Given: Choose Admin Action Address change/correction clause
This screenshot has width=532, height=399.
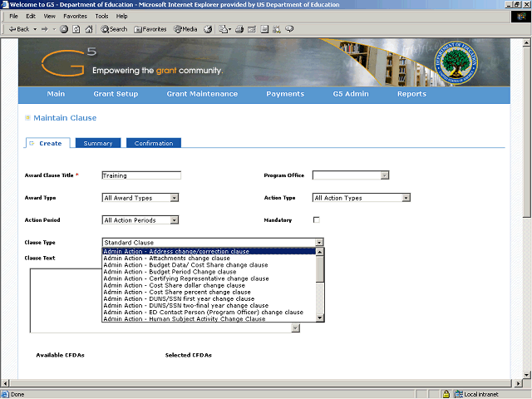Looking at the screenshot, I should pyautogui.click(x=209, y=251).
